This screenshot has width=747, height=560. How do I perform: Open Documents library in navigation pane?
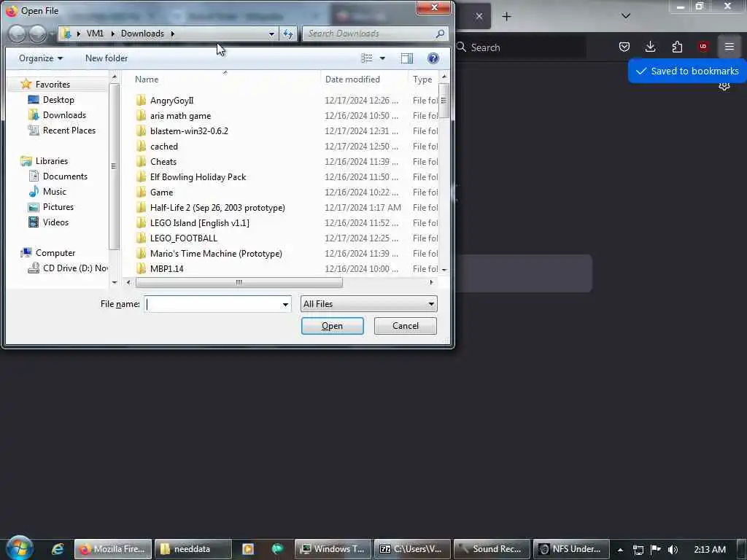(65, 176)
